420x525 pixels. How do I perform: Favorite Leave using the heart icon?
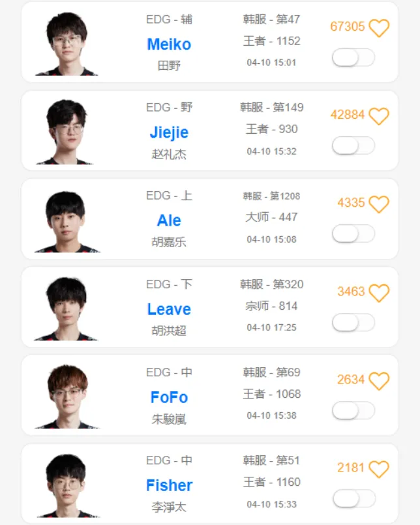tap(379, 293)
